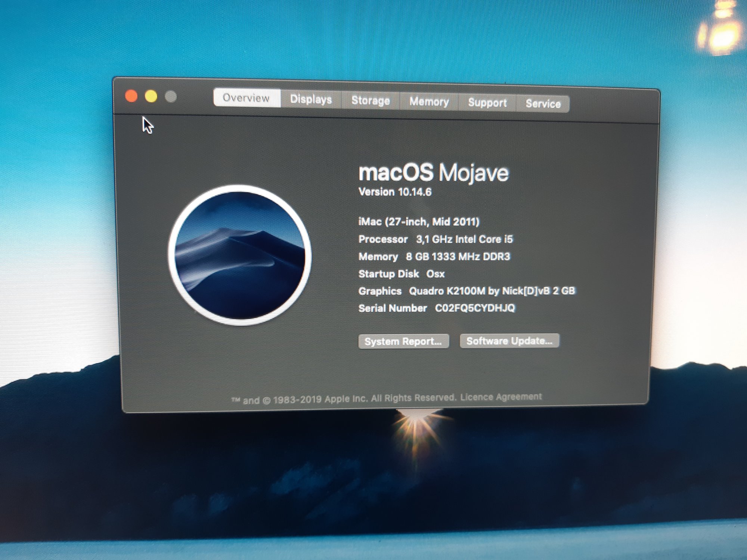Open the Displays tab
The width and height of the screenshot is (747, 560).
(x=311, y=99)
